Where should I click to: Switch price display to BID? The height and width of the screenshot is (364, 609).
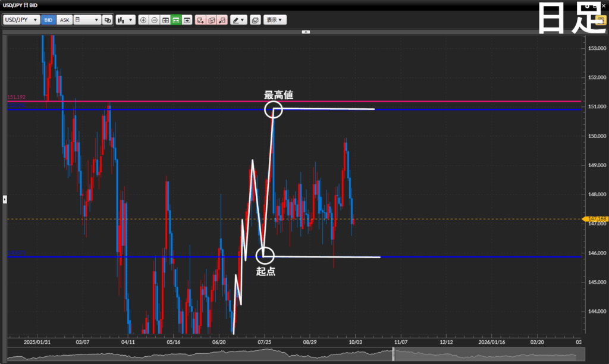point(48,20)
